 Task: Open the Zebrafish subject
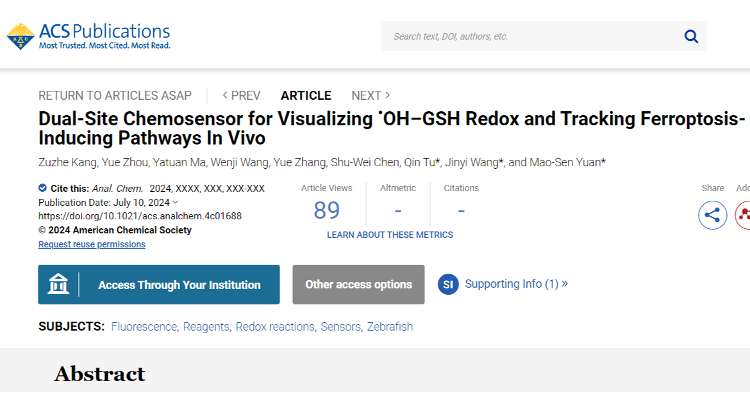(390, 327)
